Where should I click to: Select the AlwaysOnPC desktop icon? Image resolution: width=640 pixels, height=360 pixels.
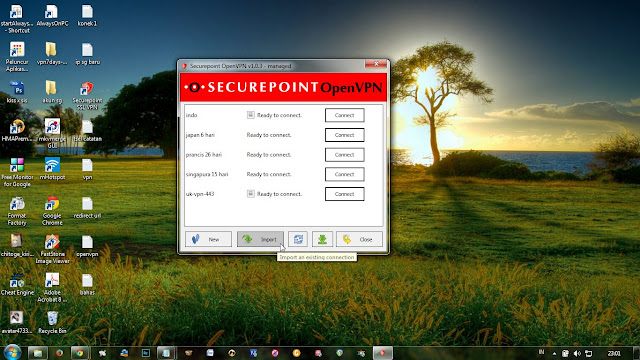pos(52,16)
